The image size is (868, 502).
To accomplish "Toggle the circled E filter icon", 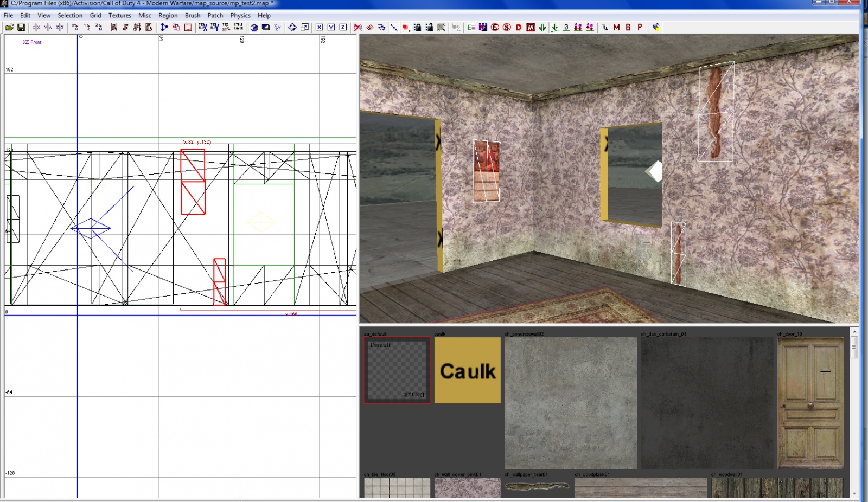I will 495,27.
